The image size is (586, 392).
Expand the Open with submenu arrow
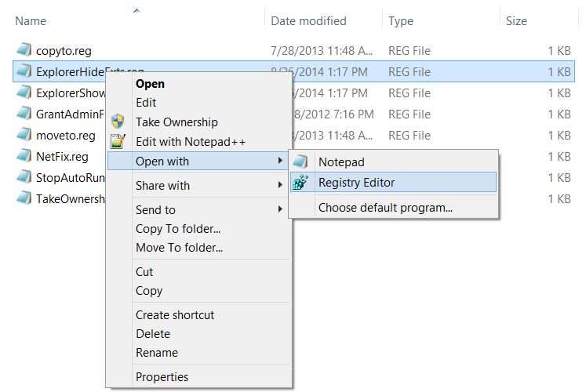(280, 162)
